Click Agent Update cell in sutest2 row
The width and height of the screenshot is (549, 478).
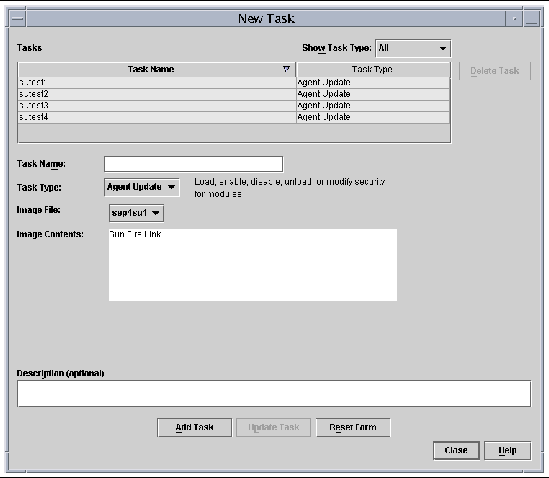coord(373,94)
